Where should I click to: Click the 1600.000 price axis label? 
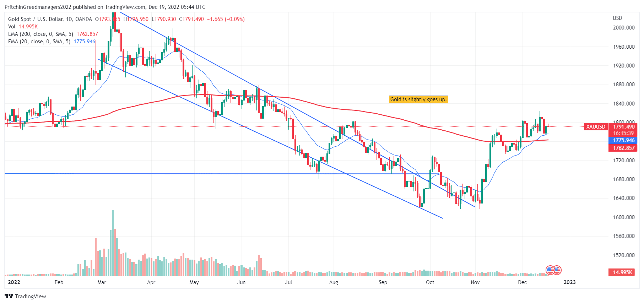(x=624, y=217)
